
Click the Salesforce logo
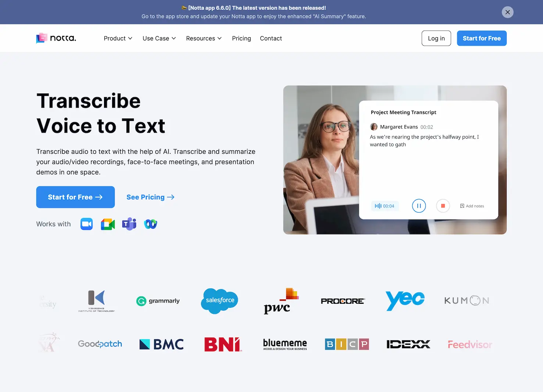click(220, 301)
